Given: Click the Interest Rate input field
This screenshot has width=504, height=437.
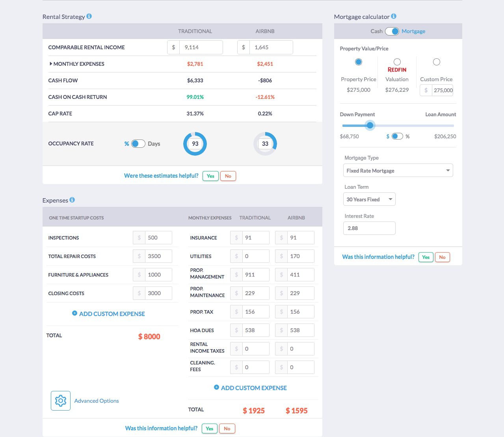Looking at the screenshot, I should pyautogui.click(x=369, y=228).
